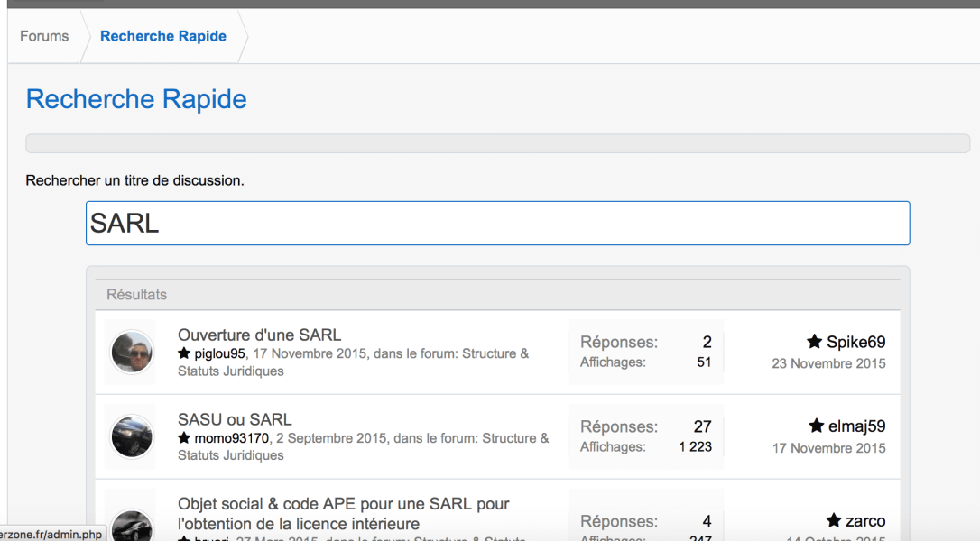This screenshot has width=980, height=541.
Task: Focus the search field containing SARL
Action: [x=497, y=223]
